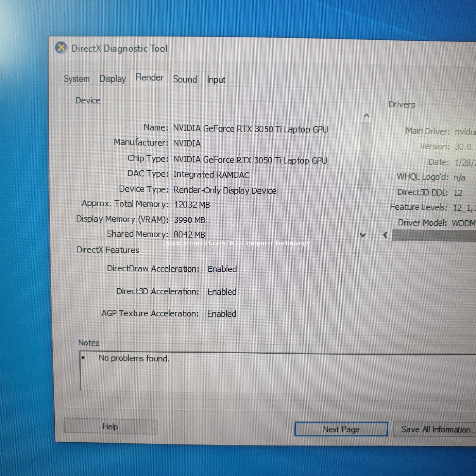Open the Input tab
Image resolution: width=476 pixels, height=476 pixels.
tap(216, 80)
